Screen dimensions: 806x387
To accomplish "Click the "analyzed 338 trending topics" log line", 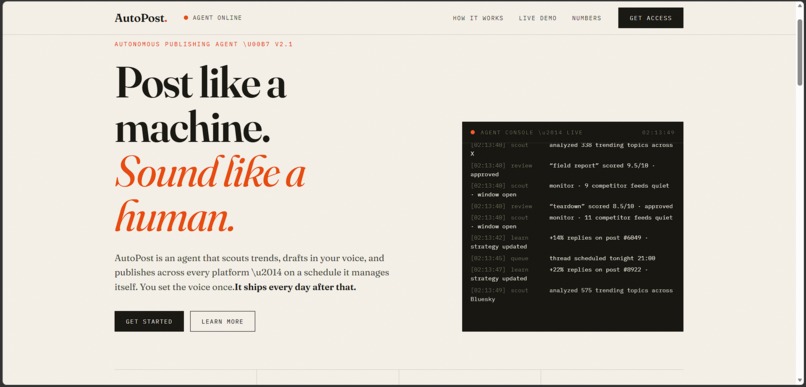I will tap(572, 149).
